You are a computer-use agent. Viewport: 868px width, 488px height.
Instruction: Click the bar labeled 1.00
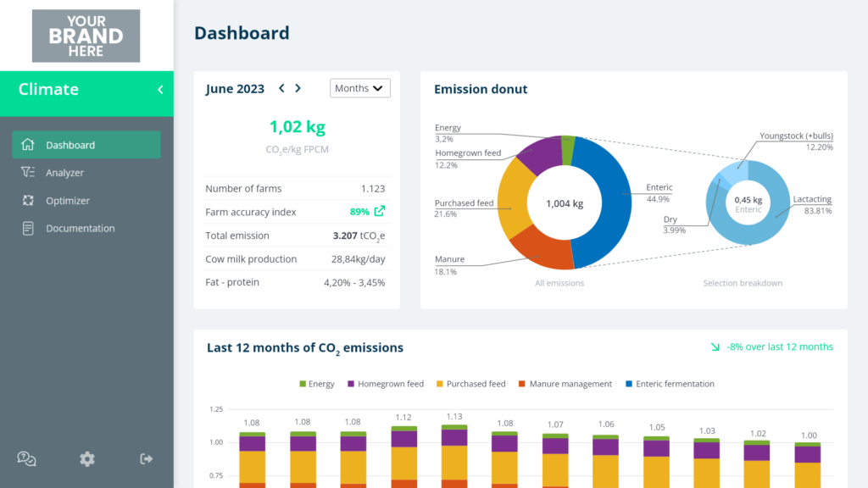[x=808, y=465]
